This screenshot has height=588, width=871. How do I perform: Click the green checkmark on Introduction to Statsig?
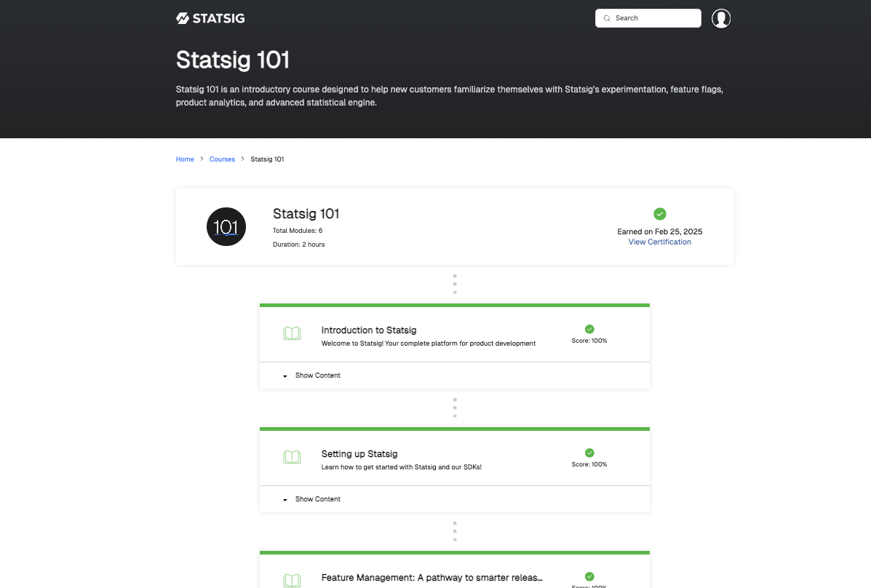[x=589, y=329]
